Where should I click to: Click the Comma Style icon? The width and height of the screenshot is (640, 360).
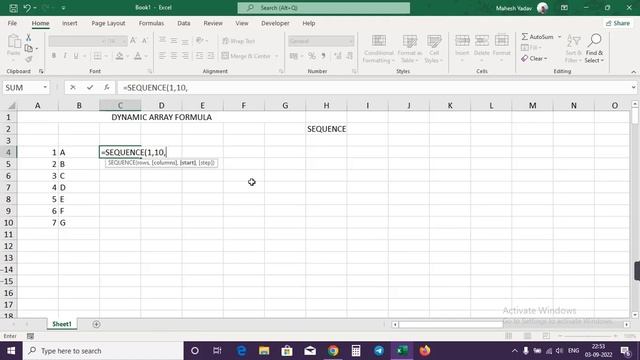pyautogui.click(x=323, y=56)
